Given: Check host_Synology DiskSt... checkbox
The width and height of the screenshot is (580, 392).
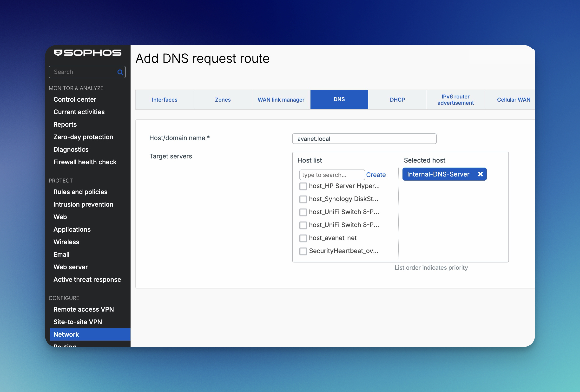Looking at the screenshot, I should [303, 199].
